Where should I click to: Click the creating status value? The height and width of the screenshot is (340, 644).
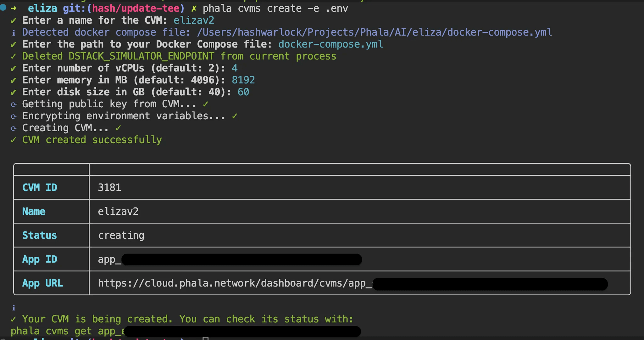click(x=121, y=235)
